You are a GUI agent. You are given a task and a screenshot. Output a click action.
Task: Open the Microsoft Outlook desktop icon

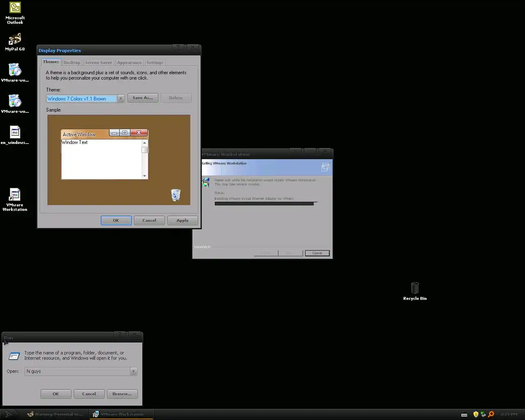pos(15,13)
